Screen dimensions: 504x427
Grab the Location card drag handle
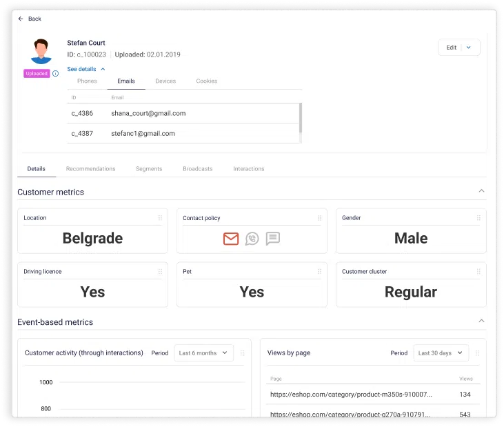point(161,218)
